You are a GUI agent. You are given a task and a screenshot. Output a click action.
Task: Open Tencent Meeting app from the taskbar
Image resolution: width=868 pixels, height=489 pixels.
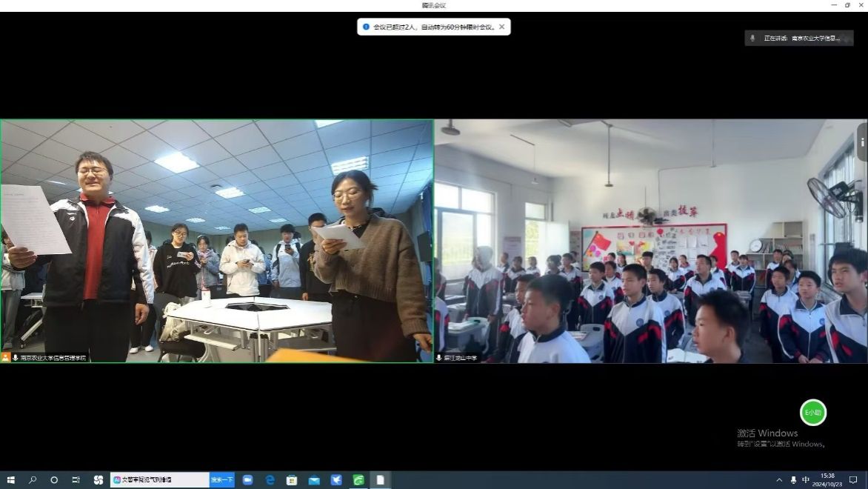(247, 480)
